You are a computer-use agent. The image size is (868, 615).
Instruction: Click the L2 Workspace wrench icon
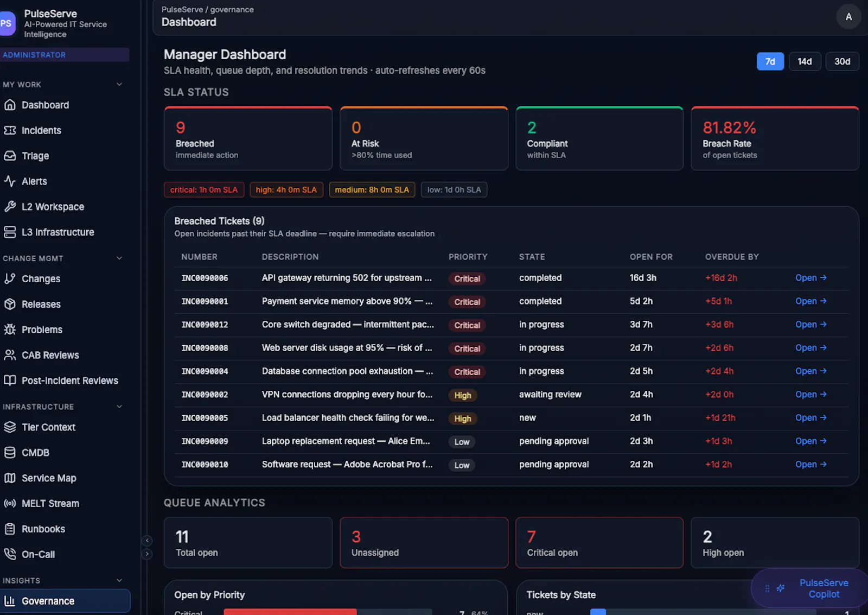[x=10, y=206]
